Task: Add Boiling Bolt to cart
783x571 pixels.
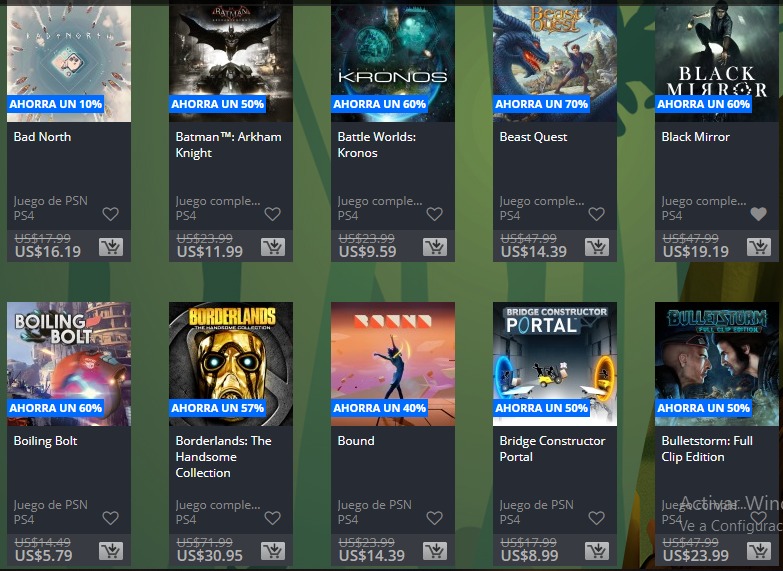Action: pyautogui.click(x=111, y=551)
